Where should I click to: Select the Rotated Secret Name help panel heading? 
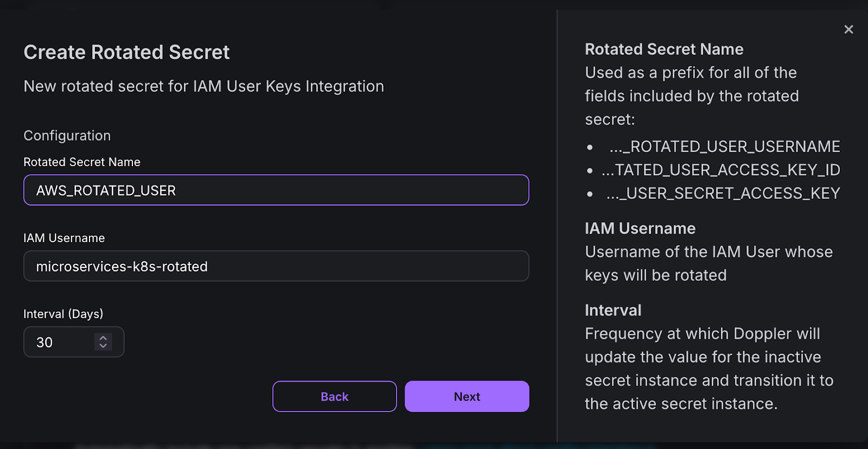pos(664,49)
